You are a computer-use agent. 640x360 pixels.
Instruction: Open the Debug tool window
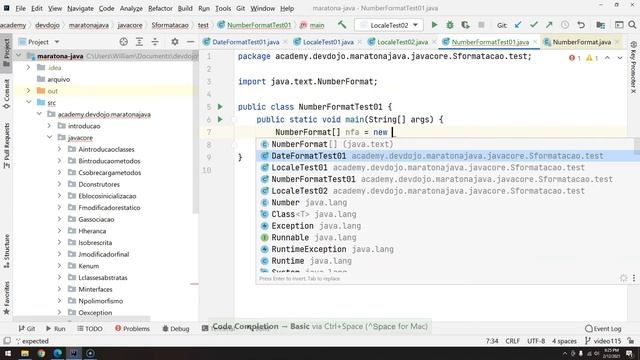(176, 328)
